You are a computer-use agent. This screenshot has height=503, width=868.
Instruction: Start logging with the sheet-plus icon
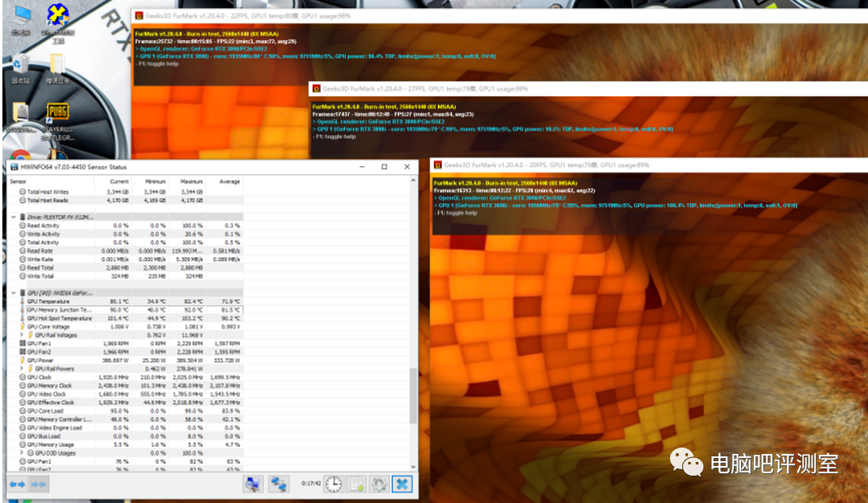click(357, 485)
